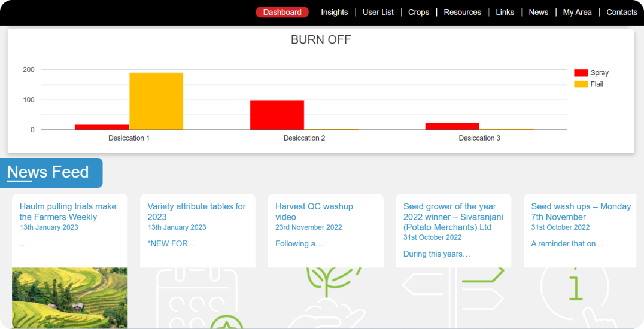Click the plant-in-hand icon under Harvest QC washup
Screen dimensions: 644x329
click(x=326, y=298)
